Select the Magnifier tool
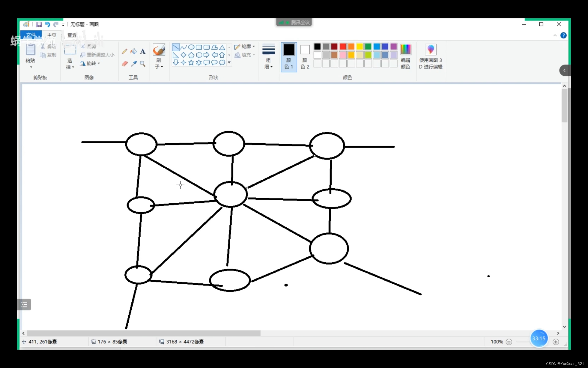Image resolution: width=588 pixels, height=368 pixels. [143, 64]
